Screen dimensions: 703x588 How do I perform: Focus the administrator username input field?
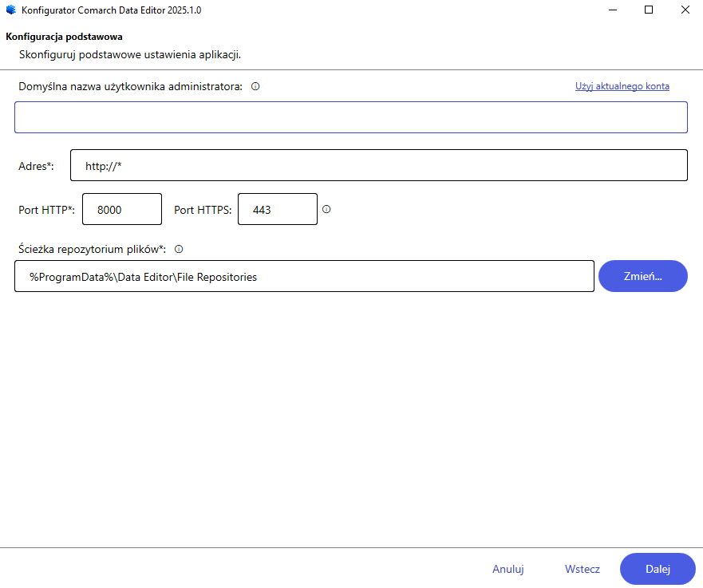tap(351, 117)
